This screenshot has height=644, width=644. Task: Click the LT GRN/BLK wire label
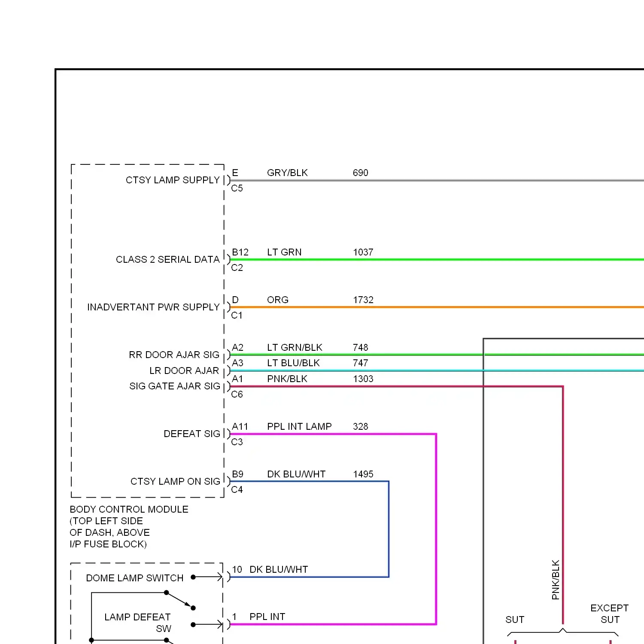[x=295, y=347]
